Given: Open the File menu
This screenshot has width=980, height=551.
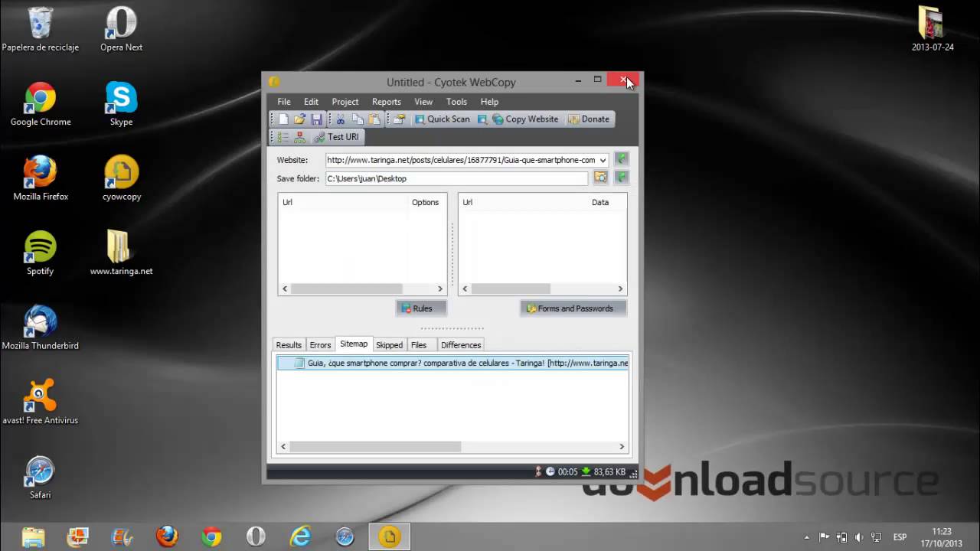Looking at the screenshot, I should point(284,102).
